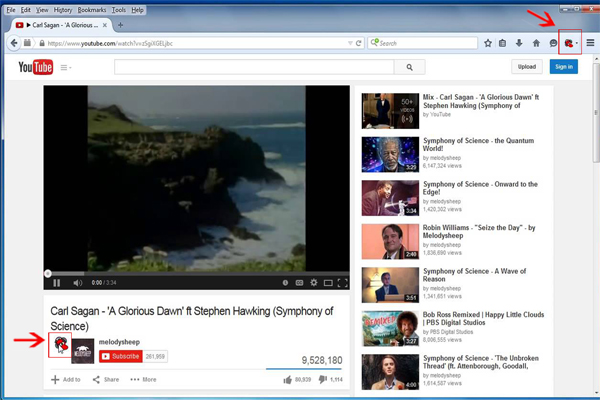Go back using browser back arrow
Image resolution: width=600 pixels, height=400 pixels.
coord(14,43)
